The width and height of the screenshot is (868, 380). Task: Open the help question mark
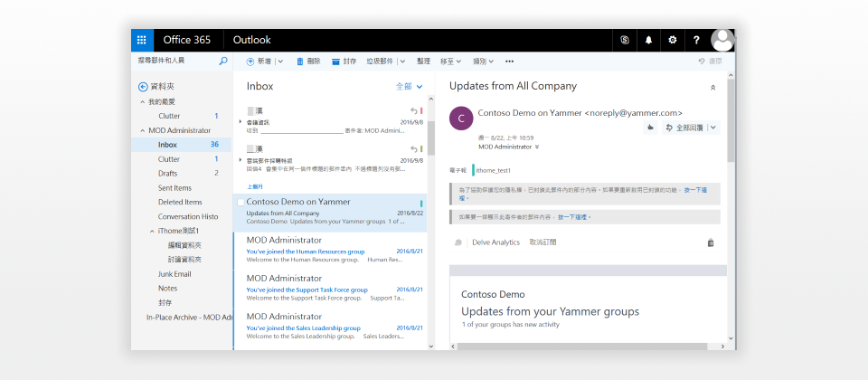tap(696, 40)
